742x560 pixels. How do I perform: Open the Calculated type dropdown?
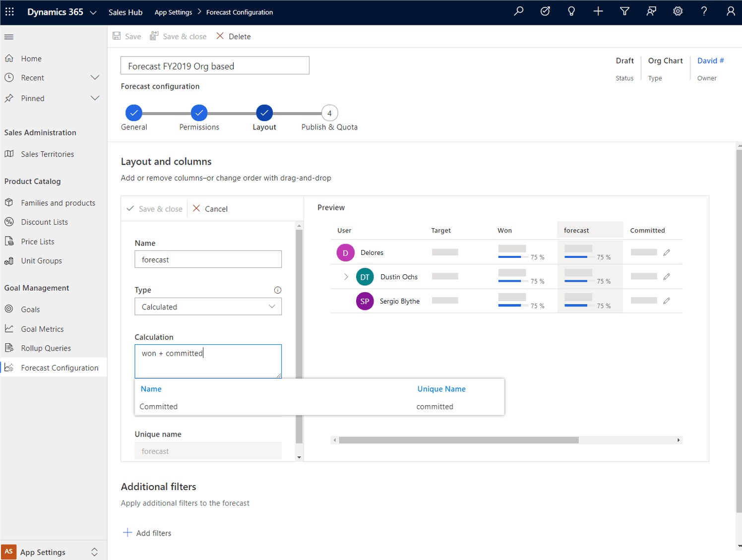click(x=272, y=307)
